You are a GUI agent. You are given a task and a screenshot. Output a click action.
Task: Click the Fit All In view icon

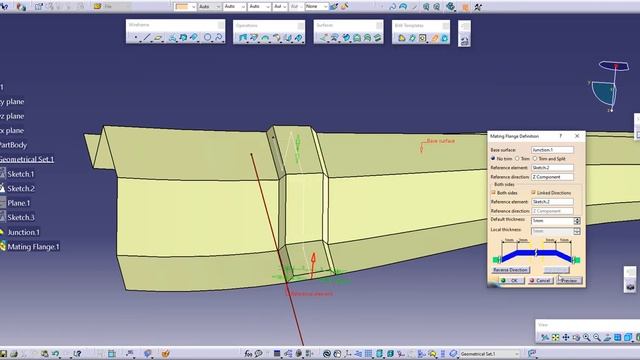[x=555, y=338]
